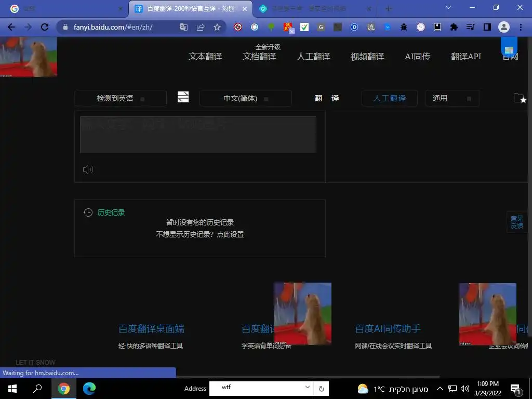532x399 pixels.
Task: Open the taskbar weather widget
Action: tap(393, 389)
